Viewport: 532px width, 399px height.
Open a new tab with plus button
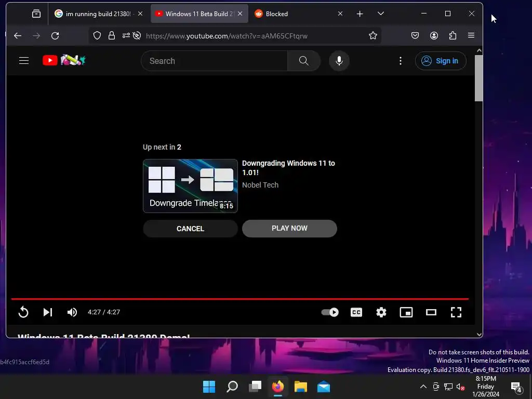click(360, 14)
